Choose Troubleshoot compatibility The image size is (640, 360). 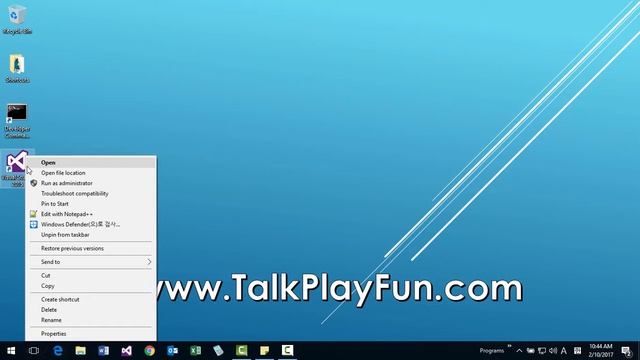coord(91,193)
